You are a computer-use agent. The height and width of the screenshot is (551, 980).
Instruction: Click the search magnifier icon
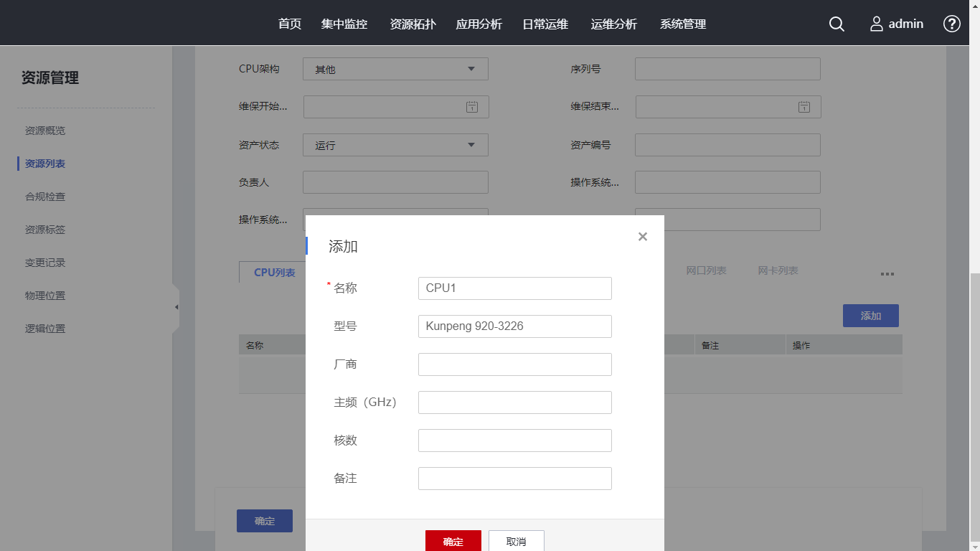[837, 24]
